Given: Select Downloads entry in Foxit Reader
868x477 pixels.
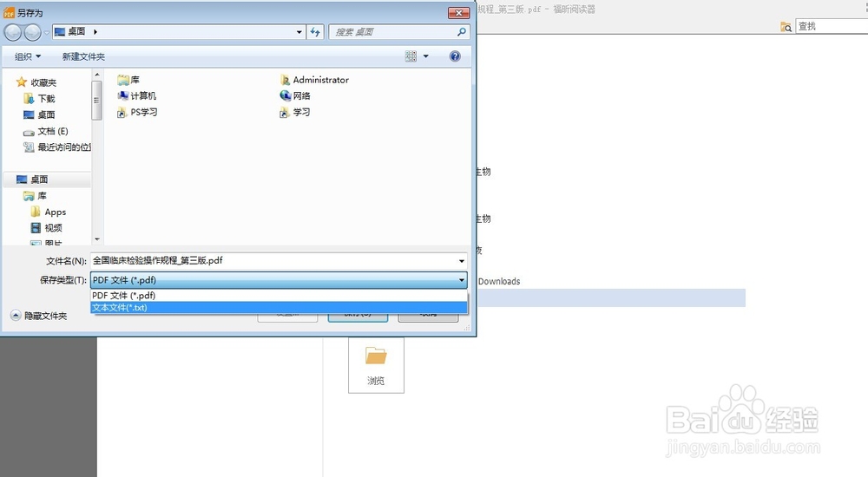Looking at the screenshot, I should pos(499,281).
